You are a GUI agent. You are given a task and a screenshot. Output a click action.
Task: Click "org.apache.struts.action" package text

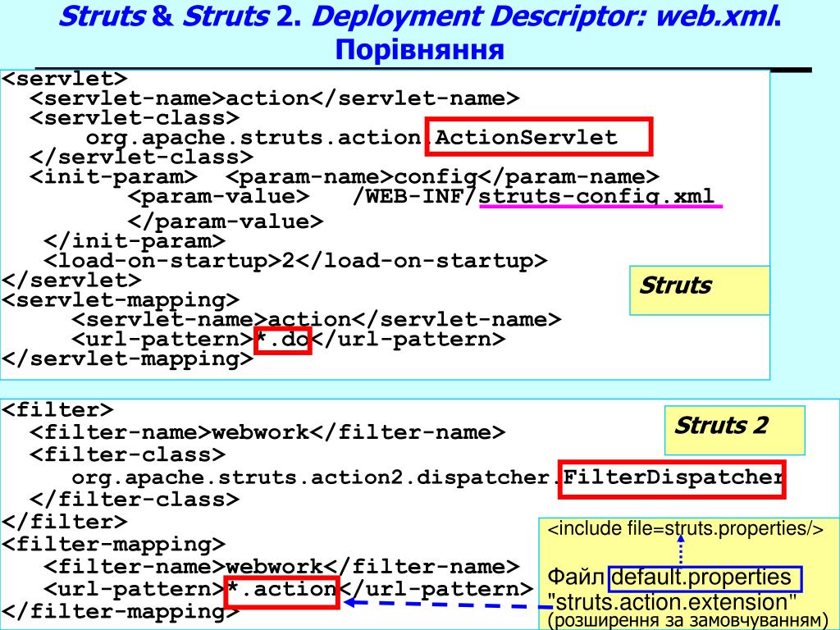tap(253, 138)
